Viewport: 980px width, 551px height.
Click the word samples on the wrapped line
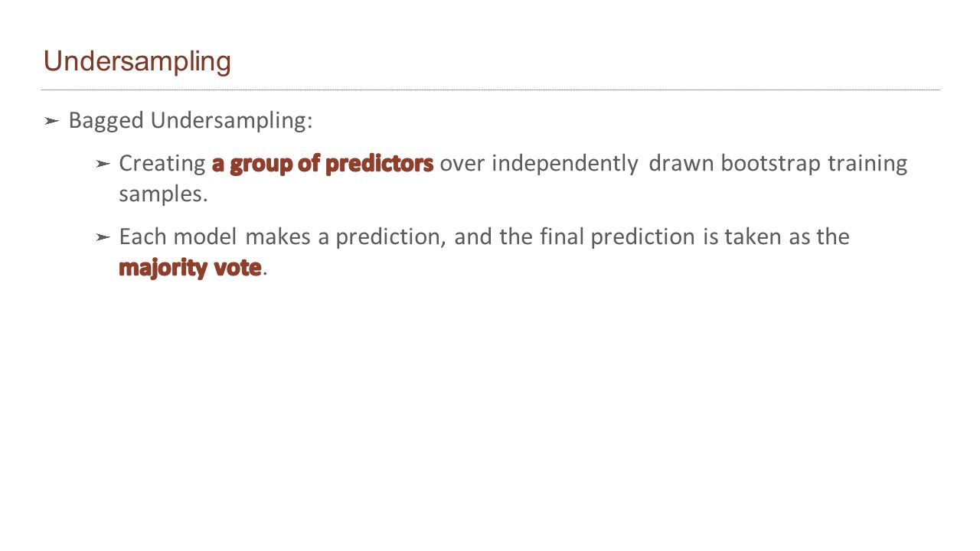(x=161, y=194)
